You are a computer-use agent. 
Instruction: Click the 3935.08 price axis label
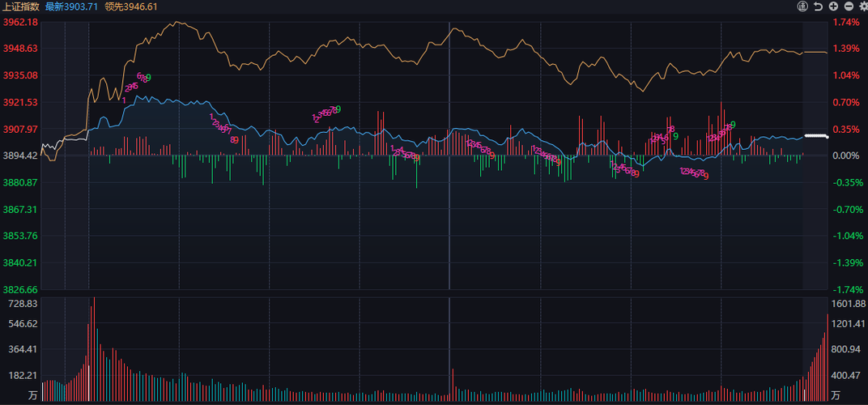coord(20,75)
